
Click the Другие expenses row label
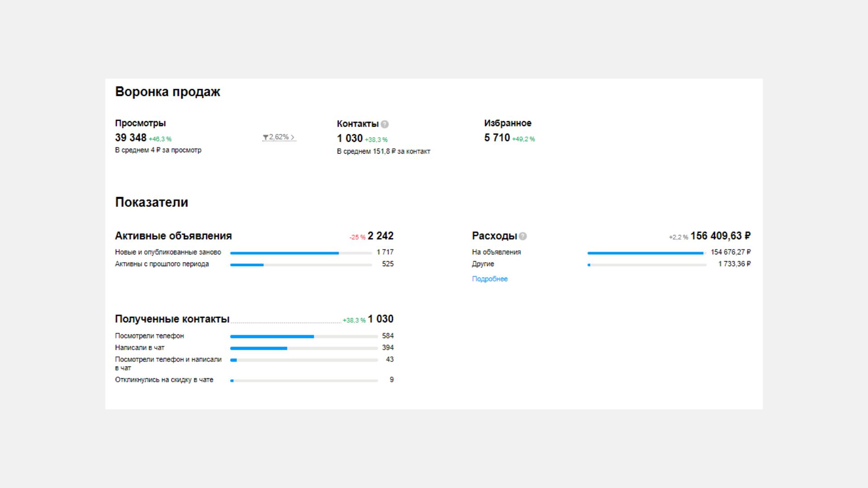pyautogui.click(x=483, y=264)
